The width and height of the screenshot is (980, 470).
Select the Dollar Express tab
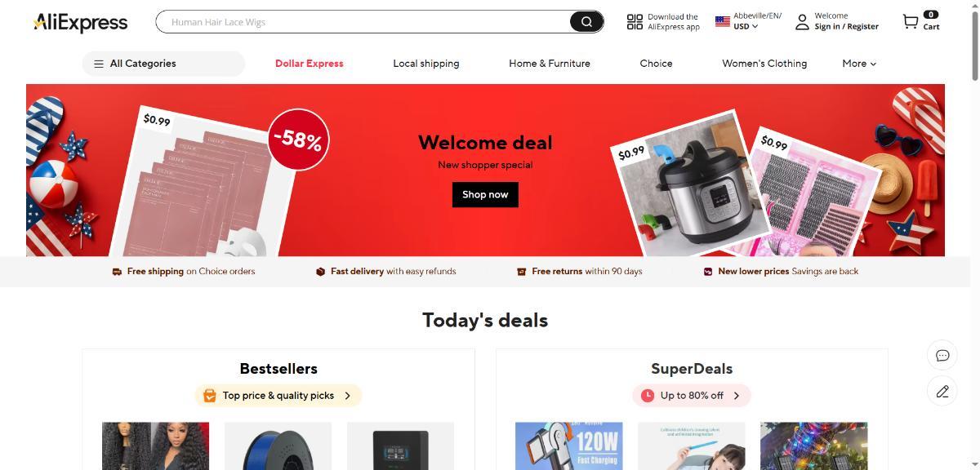coord(310,64)
